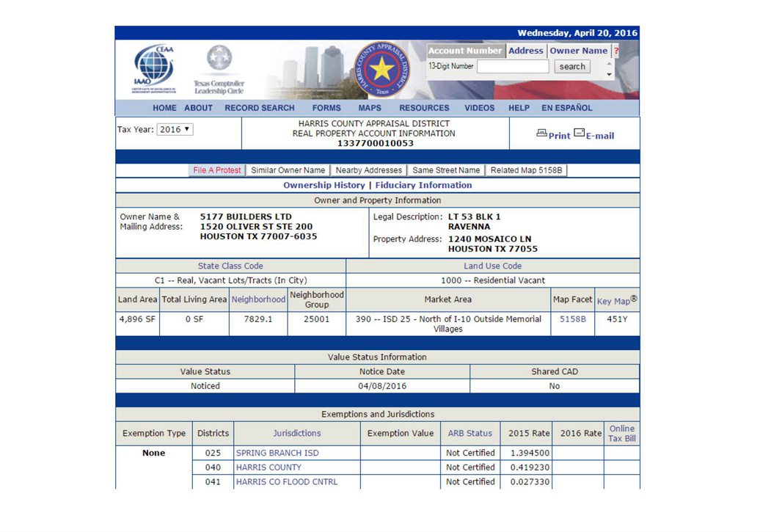Switch to the Address search tab

pyautogui.click(x=525, y=51)
